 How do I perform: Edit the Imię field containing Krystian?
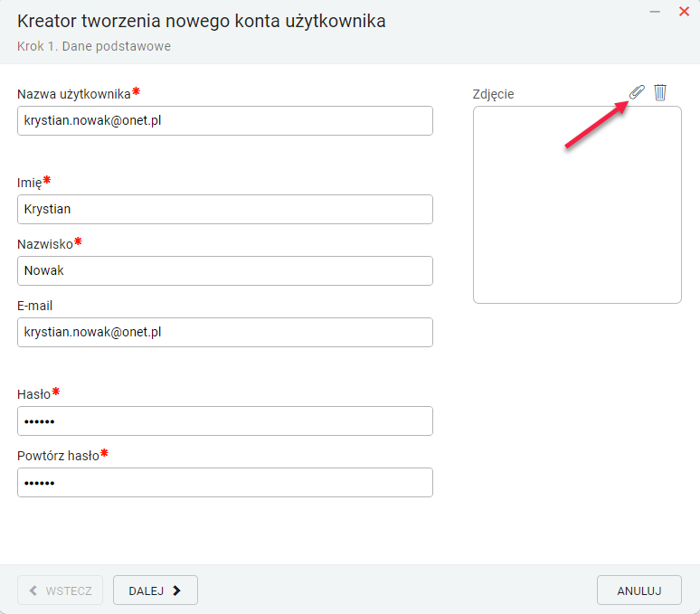(x=225, y=209)
